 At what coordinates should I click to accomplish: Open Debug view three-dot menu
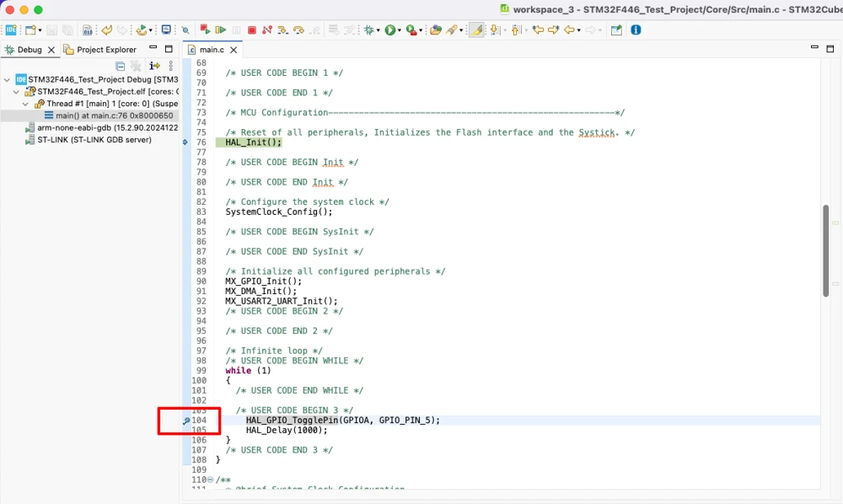[x=171, y=66]
